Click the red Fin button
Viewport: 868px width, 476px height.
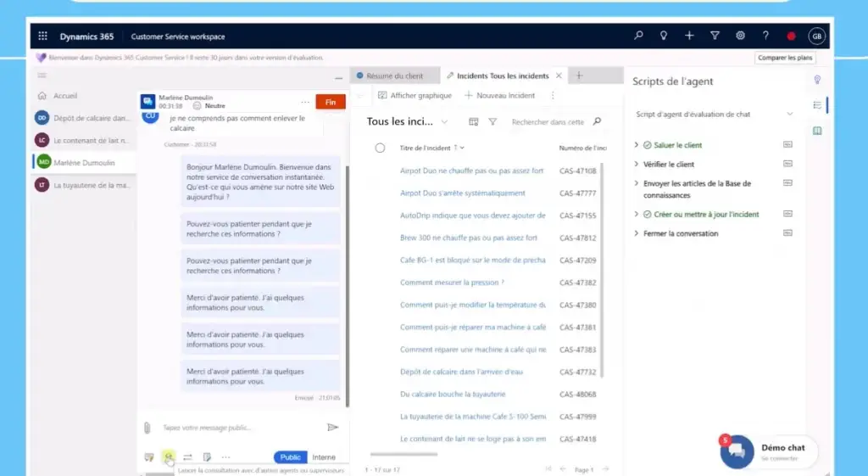click(331, 102)
